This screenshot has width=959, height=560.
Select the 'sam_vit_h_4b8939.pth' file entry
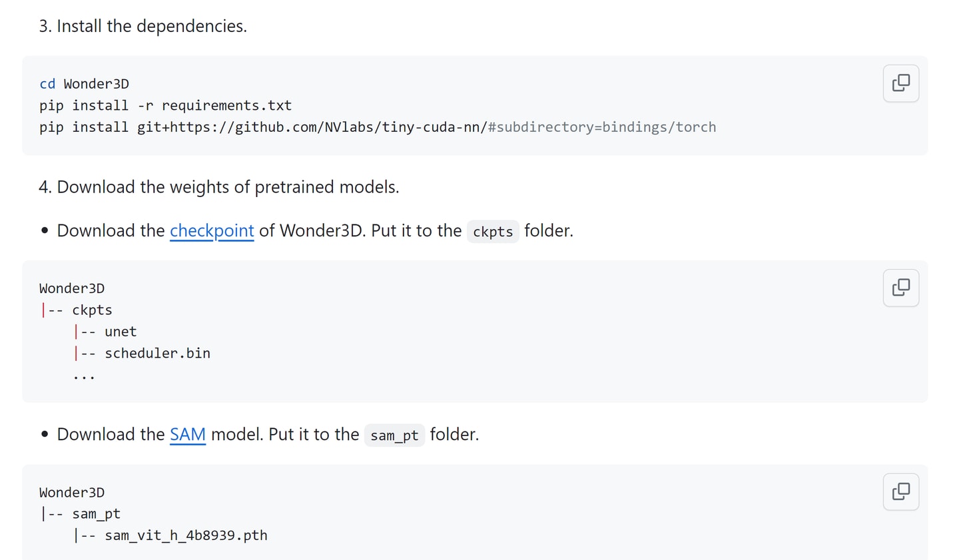coord(186,535)
